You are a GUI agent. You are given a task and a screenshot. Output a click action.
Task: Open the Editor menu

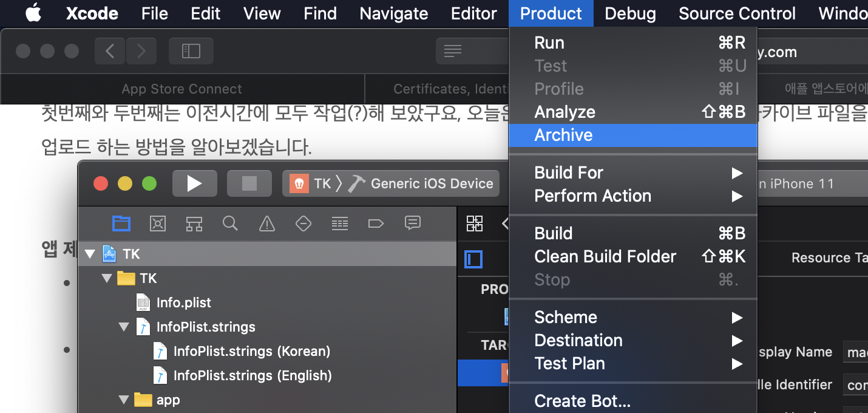click(x=473, y=13)
